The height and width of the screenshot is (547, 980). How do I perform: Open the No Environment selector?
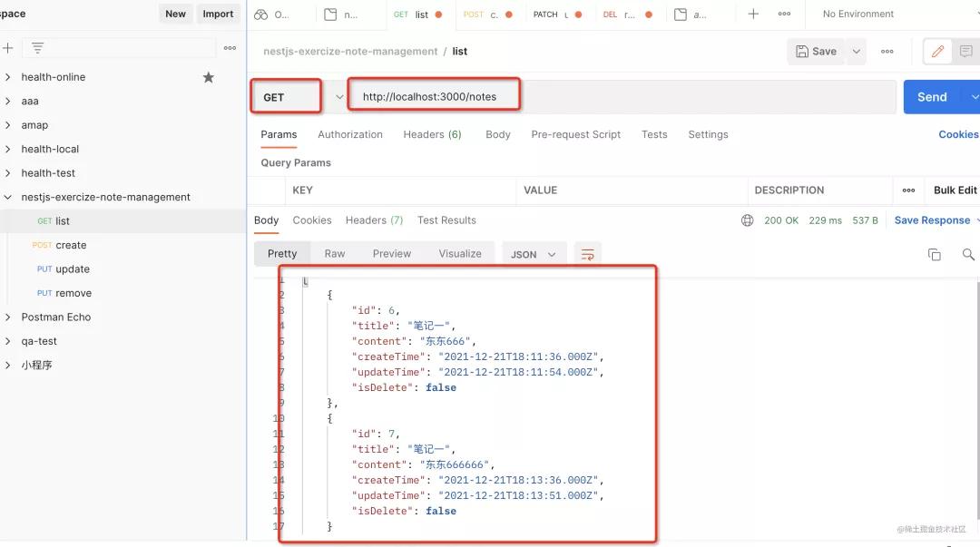[858, 14]
